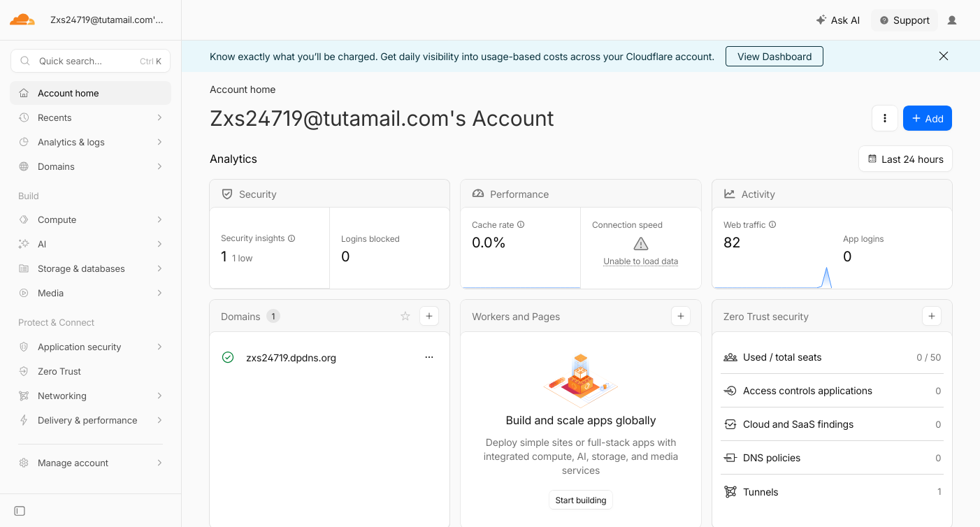Open Ask AI assistant

point(837,20)
